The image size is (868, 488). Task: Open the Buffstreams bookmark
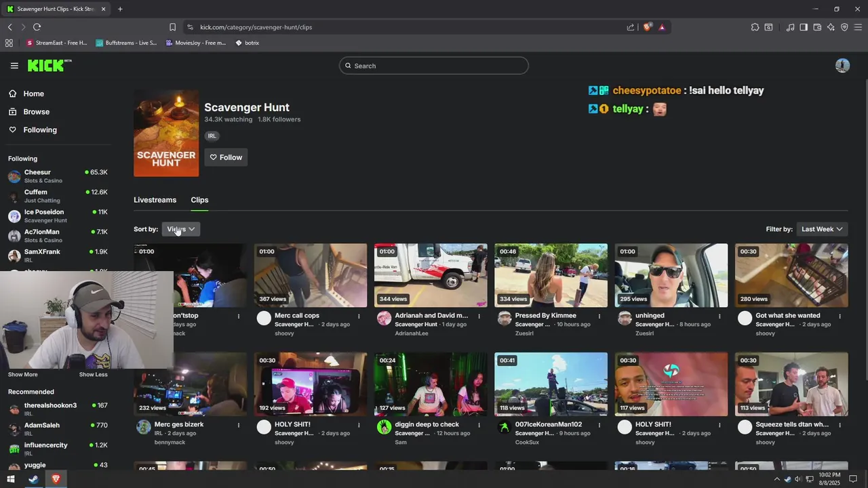[x=126, y=43]
